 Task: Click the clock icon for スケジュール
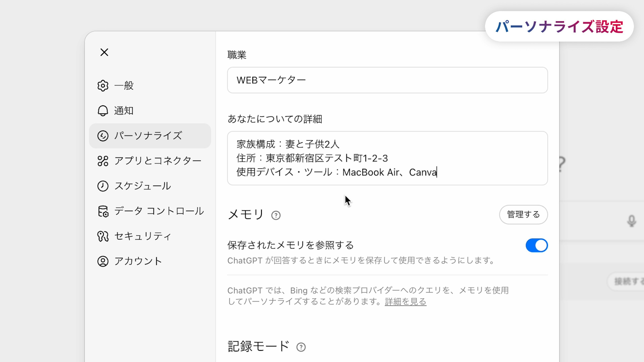click(x=103, y=186)
